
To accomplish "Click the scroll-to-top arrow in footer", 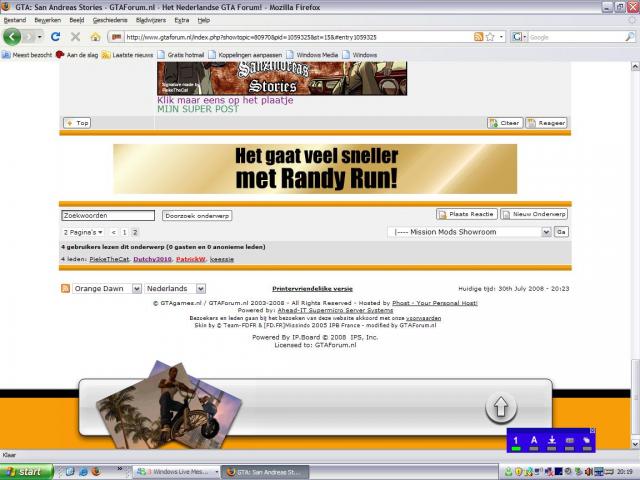I will pyautogui.click(x=500, y=408).
